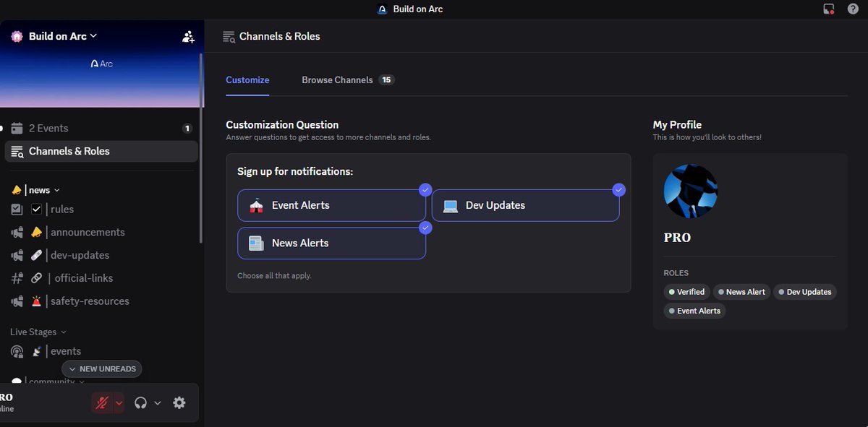Click the megaphone icon beside dev-updates channel

tap(17, 255)
